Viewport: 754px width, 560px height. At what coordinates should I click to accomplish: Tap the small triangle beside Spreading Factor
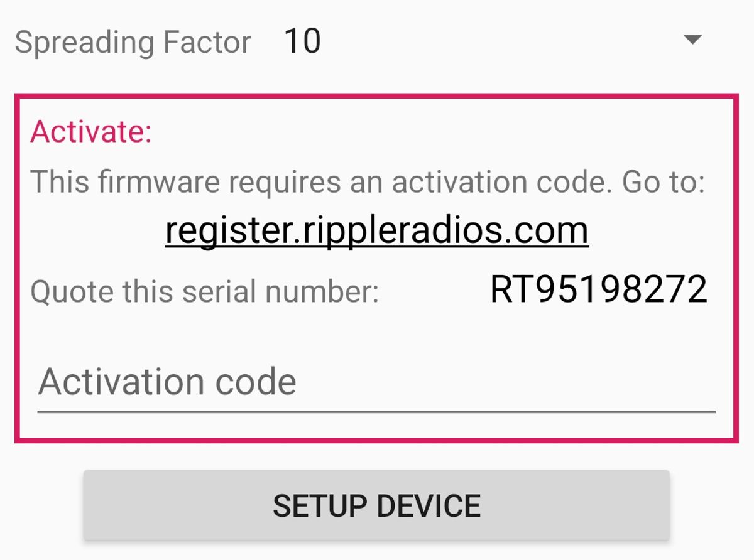pos(692,40)
